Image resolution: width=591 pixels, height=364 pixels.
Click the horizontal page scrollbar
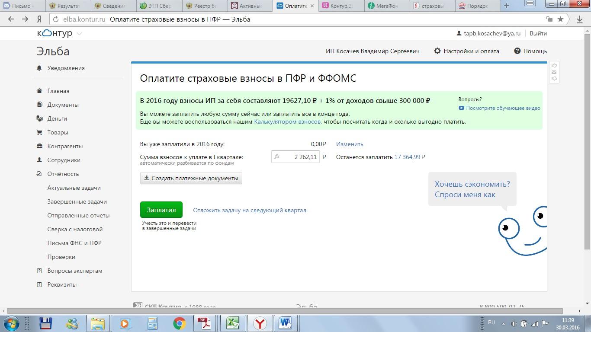pos(285,311)
